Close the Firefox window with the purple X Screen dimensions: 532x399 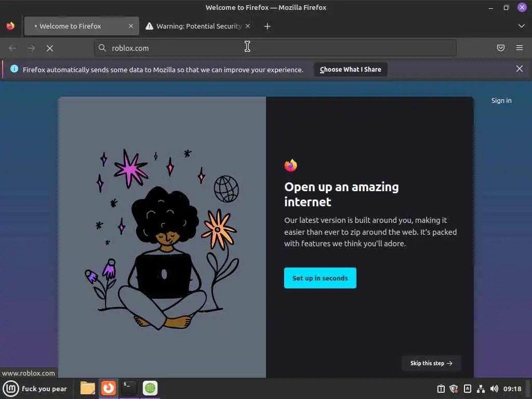[522, 7]
